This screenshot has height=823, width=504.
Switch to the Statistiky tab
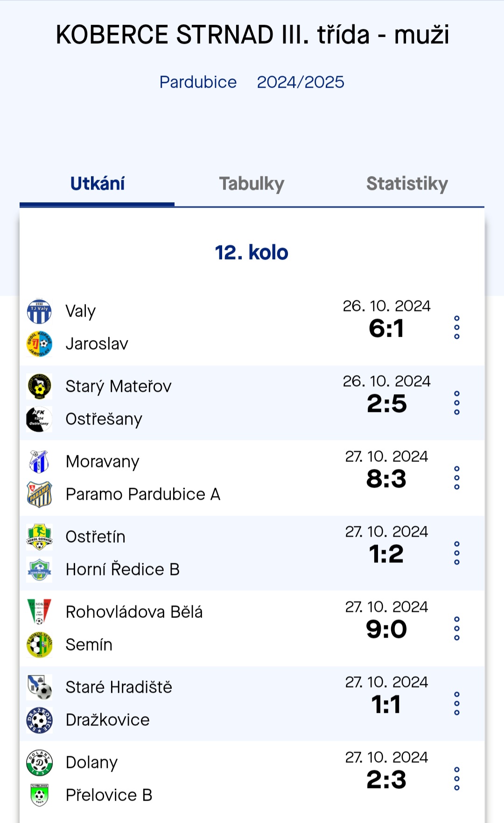point(407,184)
